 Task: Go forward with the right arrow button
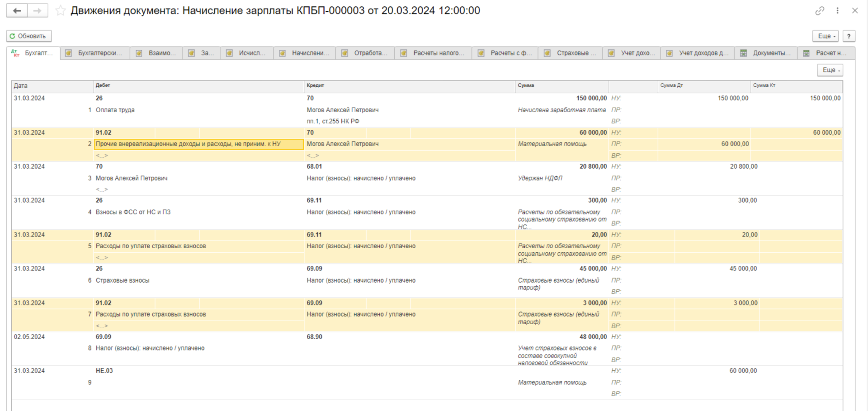point(38,11)
